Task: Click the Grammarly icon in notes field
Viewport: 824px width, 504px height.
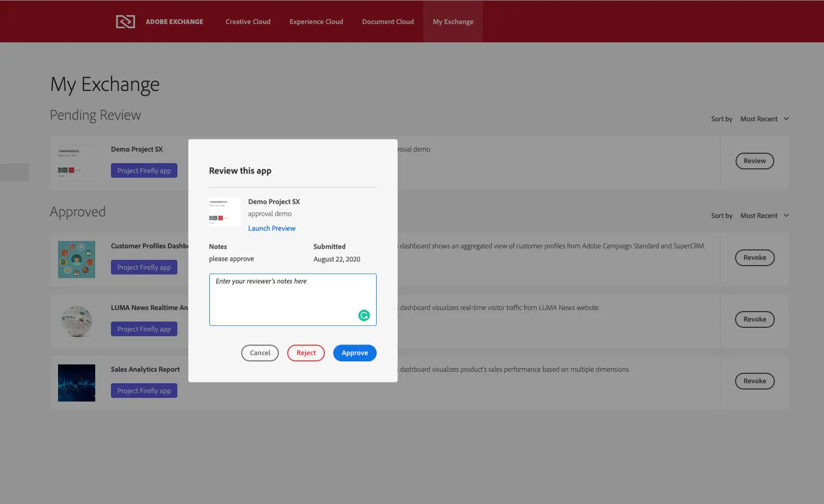Action: click(364, 315)
